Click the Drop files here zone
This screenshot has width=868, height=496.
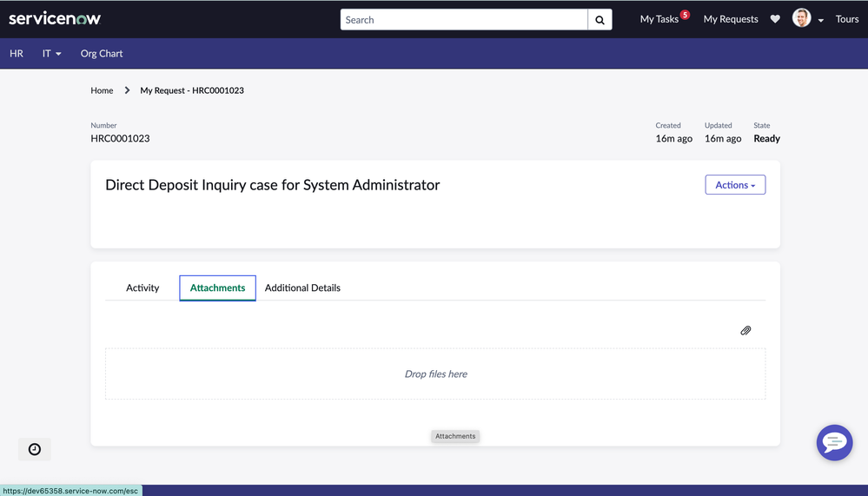(x=435, y=374)
